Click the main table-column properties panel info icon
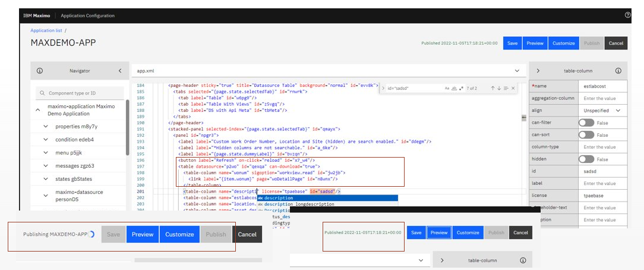Screen dimensions: 644x270 (618, 71)
